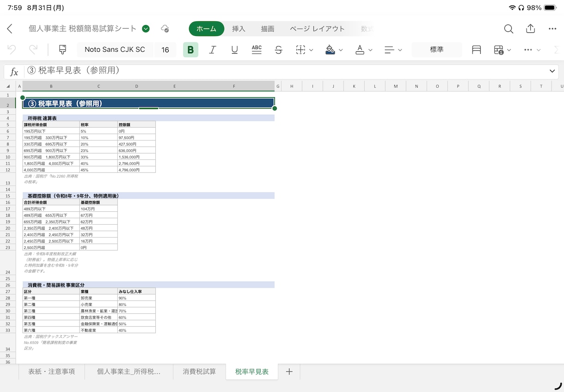Tap the share icon

(x=530, y=29)
